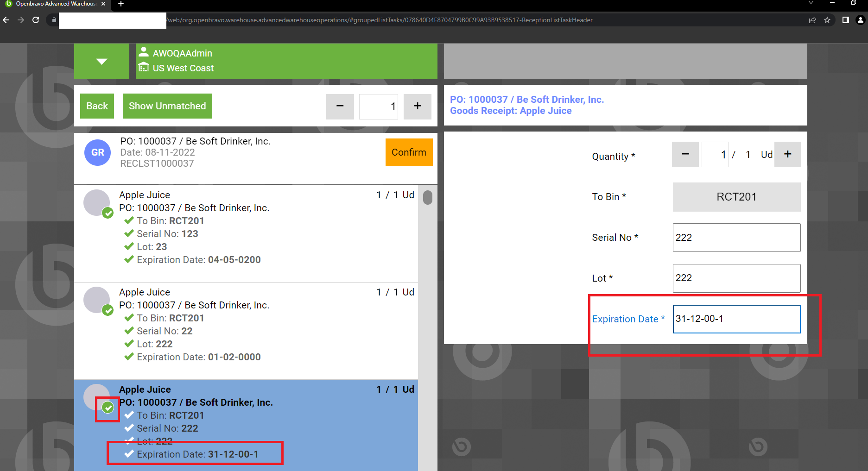Close the Openbravo Advanced Warehouse tab

click(x=103, y=4)
